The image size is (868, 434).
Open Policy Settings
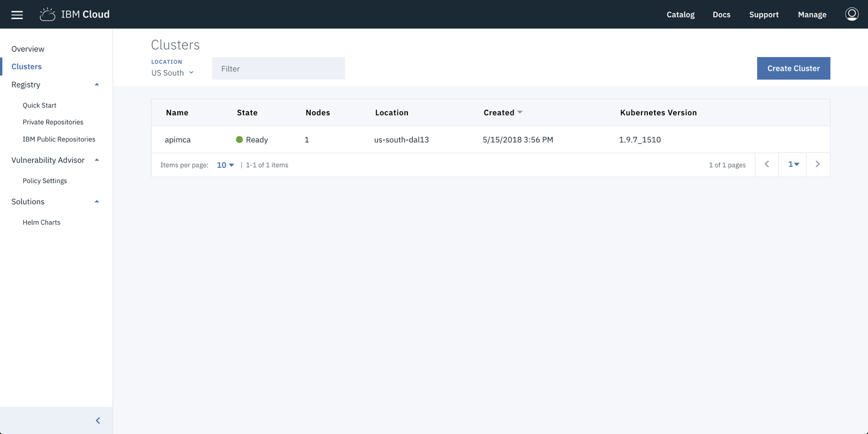point(45,181)
